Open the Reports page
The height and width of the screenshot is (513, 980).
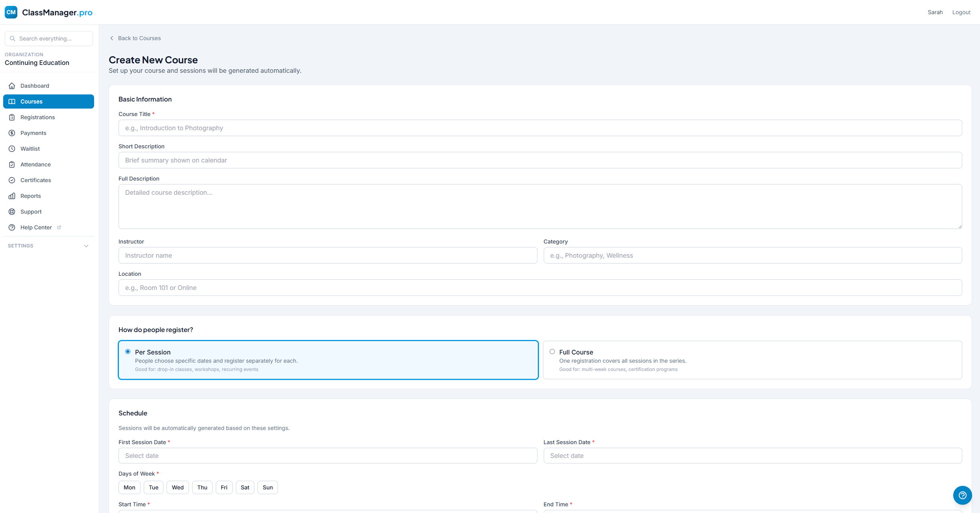(30, 196)
